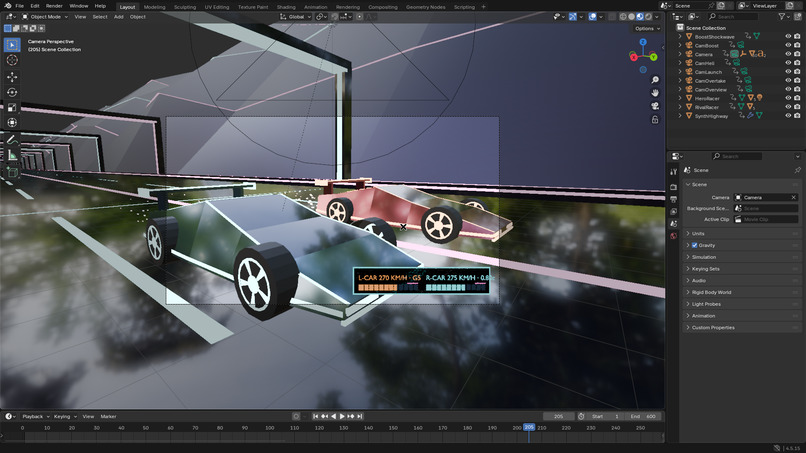Viewport: 806px width, 453px height.
Task: Select the Transform tool
Action: tap(12, 122)
